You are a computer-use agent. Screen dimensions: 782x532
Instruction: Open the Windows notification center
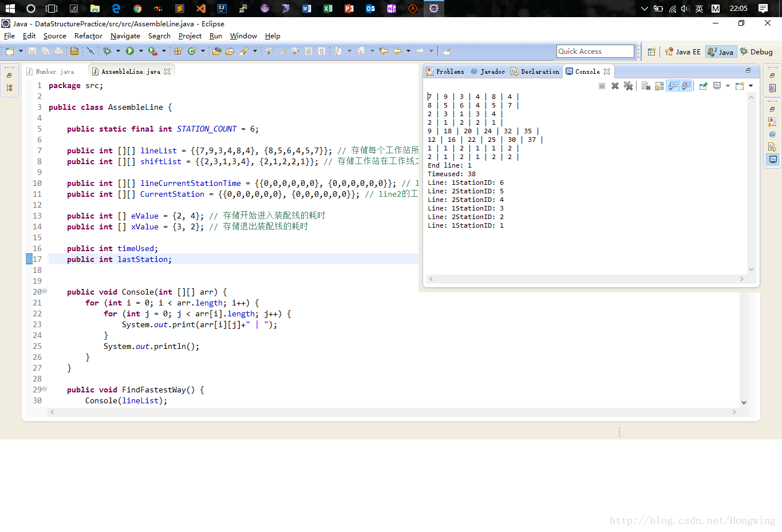click(763, 9)
